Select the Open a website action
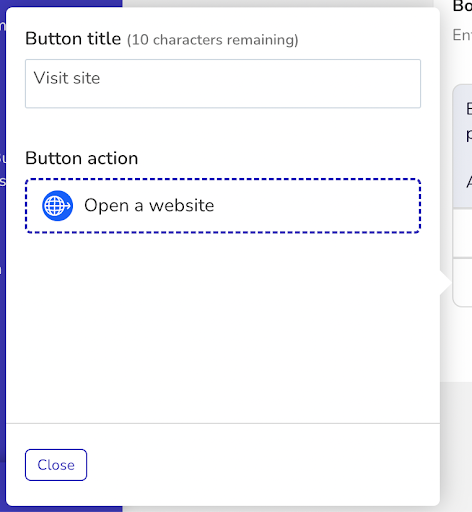 223,206
